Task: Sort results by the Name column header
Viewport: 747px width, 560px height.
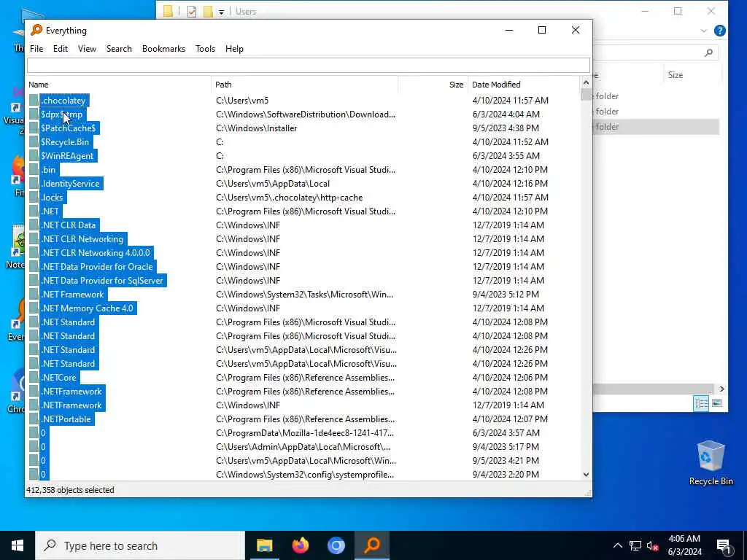Action: pyautogui.click(x=118, y=85)
